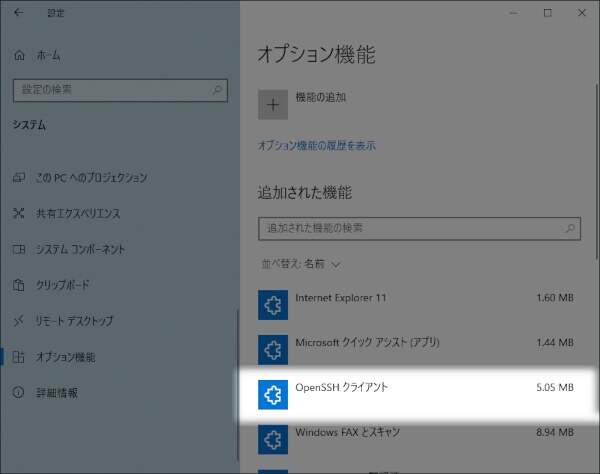Click the 1.44 MB size value
600x474 pixels.
point(555,342)
